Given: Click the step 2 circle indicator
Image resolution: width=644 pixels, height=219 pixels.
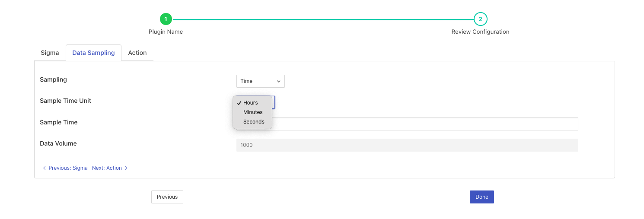Looking at the screenshot, I should (480, 19).
